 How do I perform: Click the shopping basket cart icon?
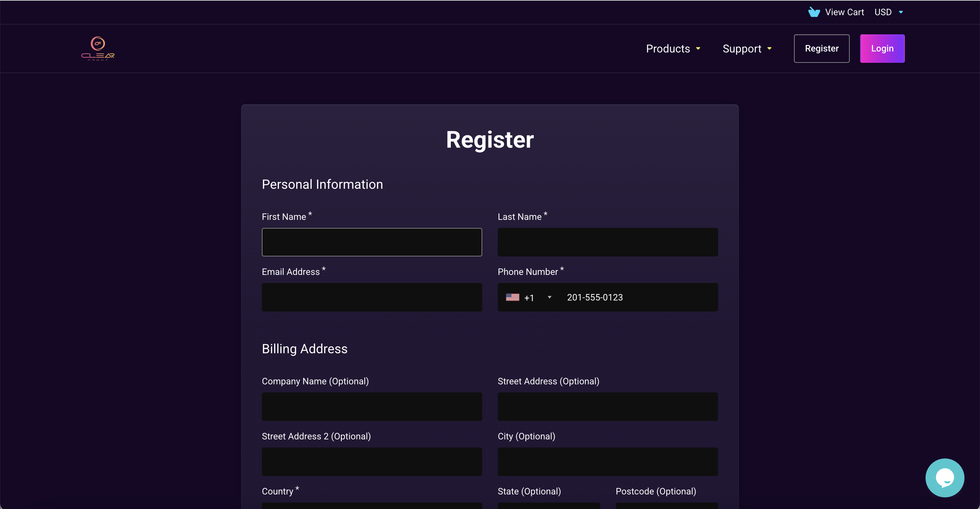813,12
